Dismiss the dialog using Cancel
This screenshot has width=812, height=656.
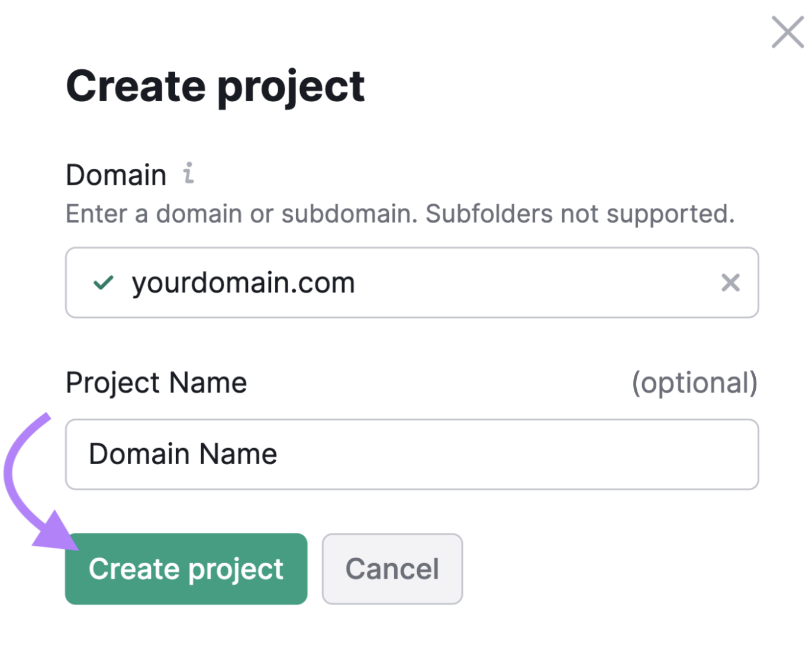[x=392, y=568]
